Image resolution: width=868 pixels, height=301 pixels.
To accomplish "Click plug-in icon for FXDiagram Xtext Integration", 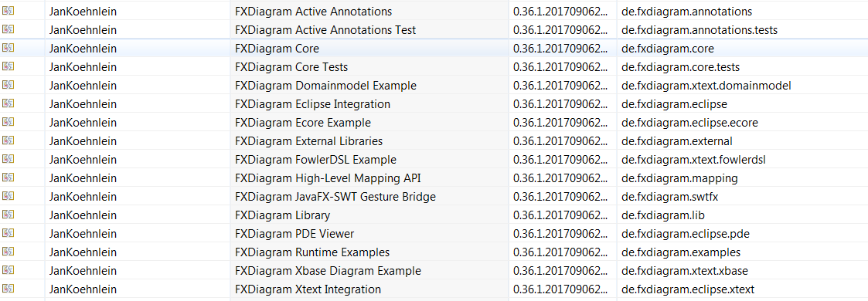I will pyautogui.click(x=8, y=289).
